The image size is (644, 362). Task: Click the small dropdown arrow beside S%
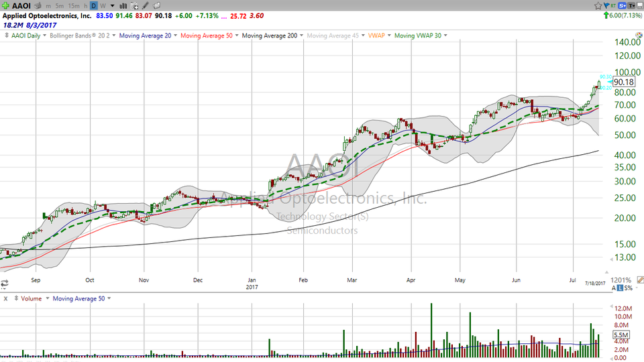(x=636, y=288)
